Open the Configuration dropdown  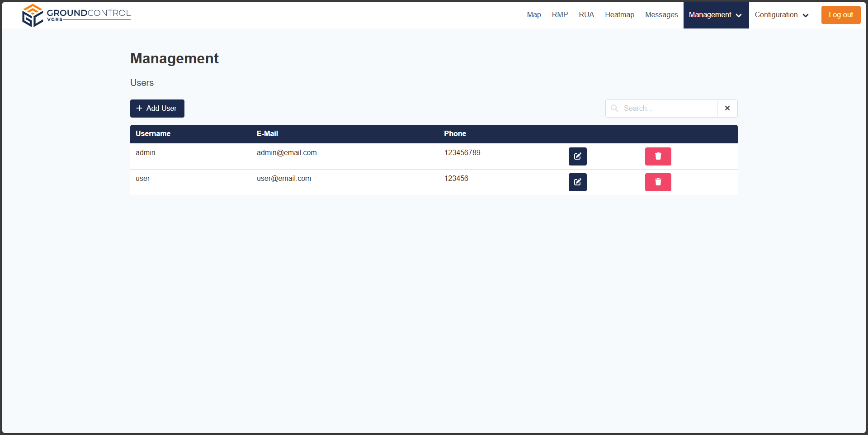click(781, 15)
